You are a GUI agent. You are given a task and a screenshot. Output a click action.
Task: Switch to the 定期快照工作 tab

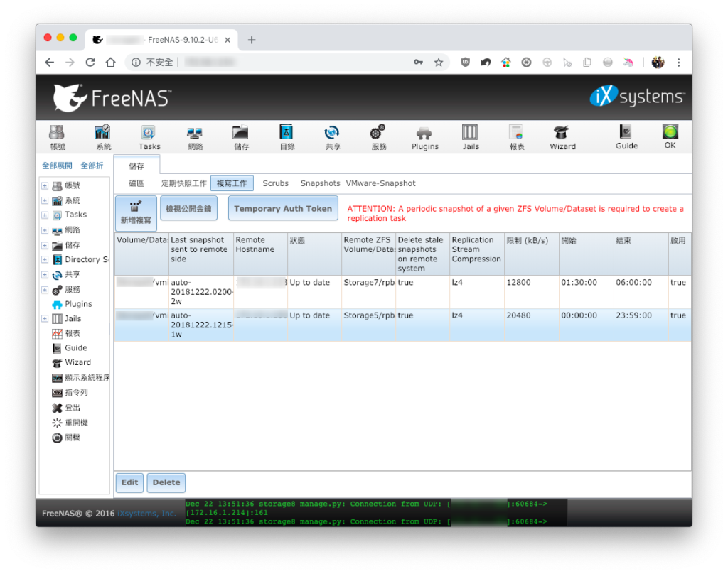pos(184,183)
